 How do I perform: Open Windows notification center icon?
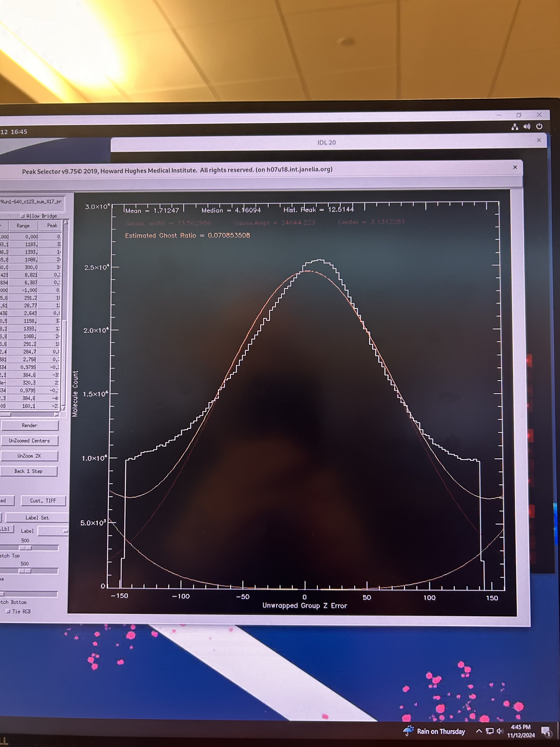[x=546, y=731]
